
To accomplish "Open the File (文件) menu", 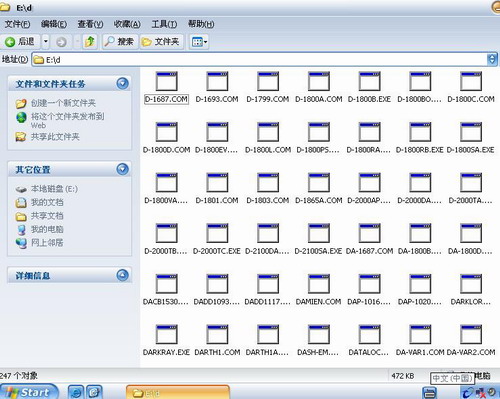I will click(x=17, y=24).
